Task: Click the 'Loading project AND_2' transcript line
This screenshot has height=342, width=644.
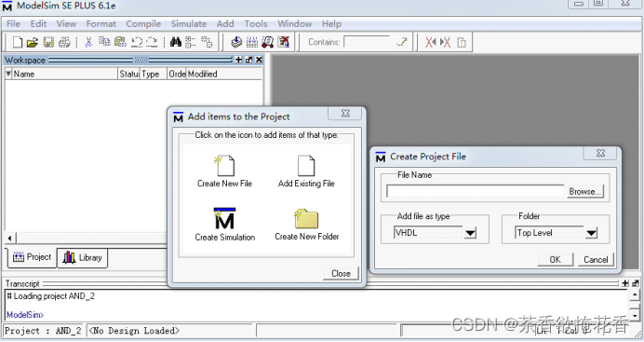Action: (51, 296)
